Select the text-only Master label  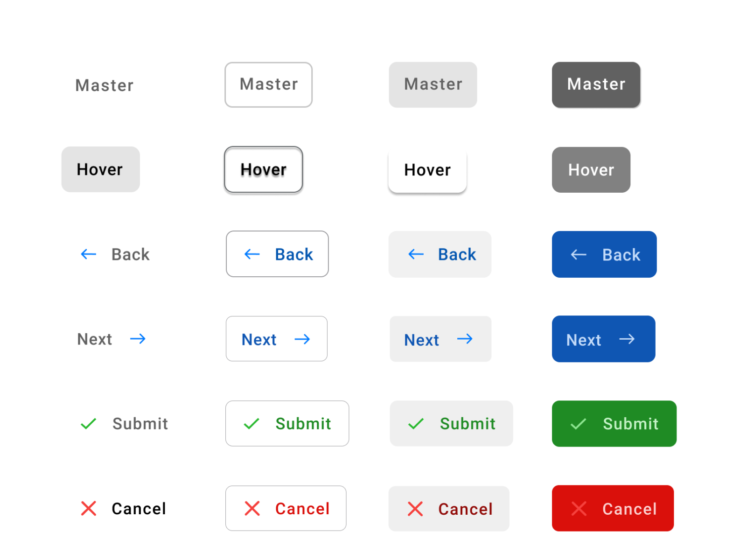tap(104, 85)
